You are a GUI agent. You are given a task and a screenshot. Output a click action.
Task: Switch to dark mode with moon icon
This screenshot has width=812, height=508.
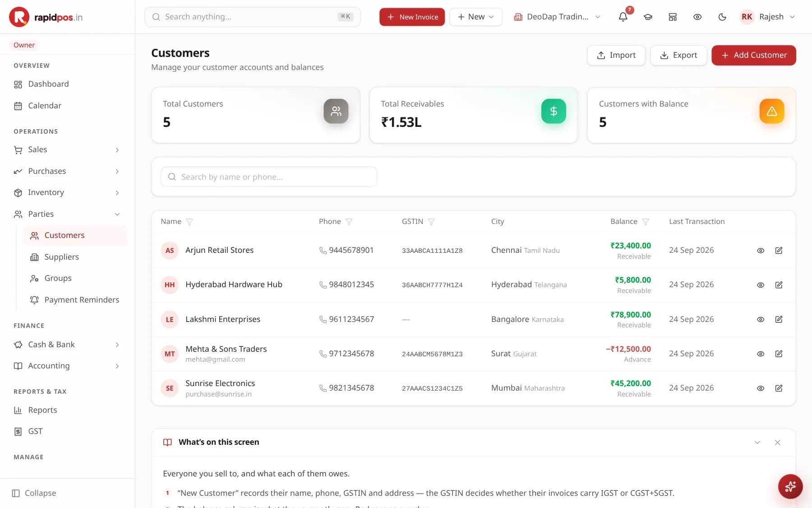point(722,17)
